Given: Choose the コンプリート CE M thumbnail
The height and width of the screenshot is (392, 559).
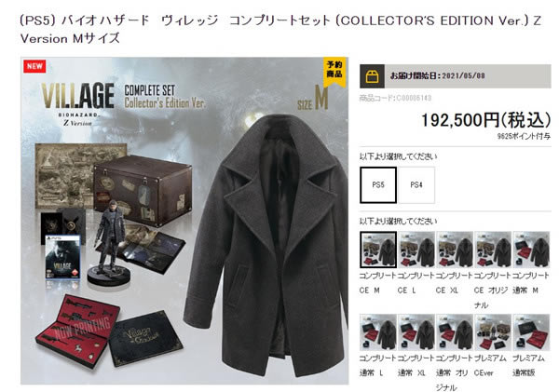Looking at the screenshot, I should [x=378, y=250].
